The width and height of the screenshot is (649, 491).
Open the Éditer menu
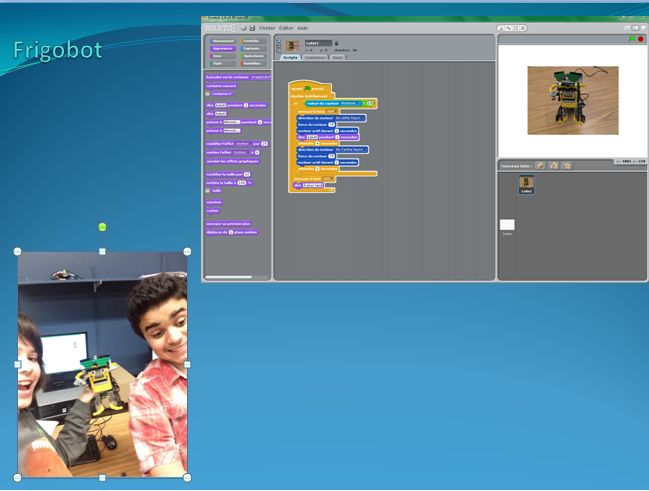(286, 28)
